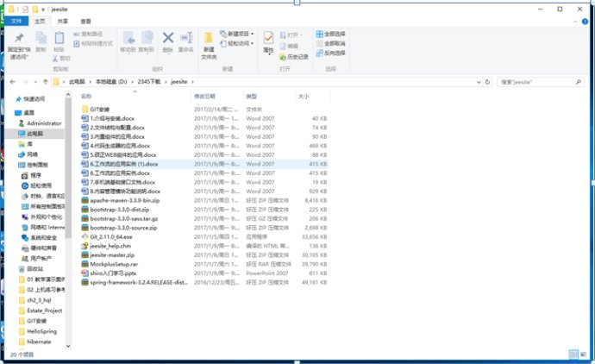Image resolution: width=595 pixels, height=364 pixels.
Task: Click Select none (全部取消) icon
Action: coord(320,44)
